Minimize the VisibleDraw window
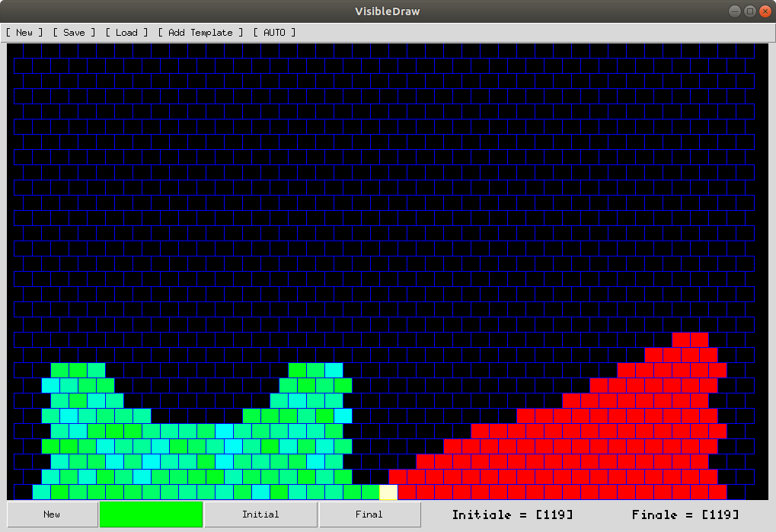Image resolution: width=776 pixels, height=532 pixels. tap(735, 11)
